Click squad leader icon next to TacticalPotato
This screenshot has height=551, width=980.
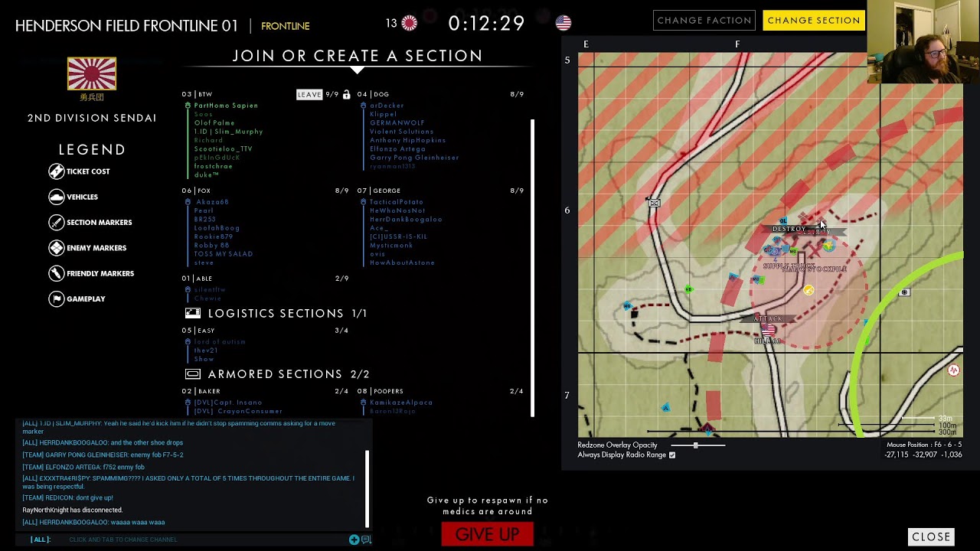point(364,202)
